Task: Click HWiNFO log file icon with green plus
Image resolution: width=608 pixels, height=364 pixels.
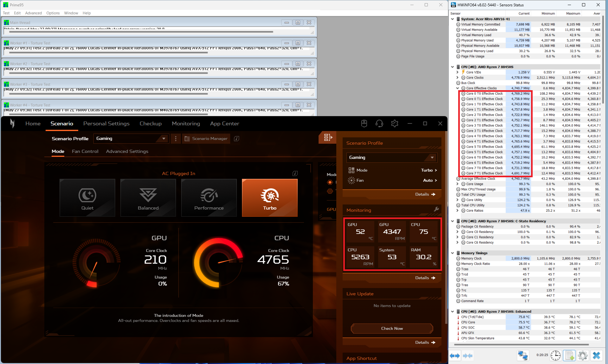Action: [x=569, y=355]
